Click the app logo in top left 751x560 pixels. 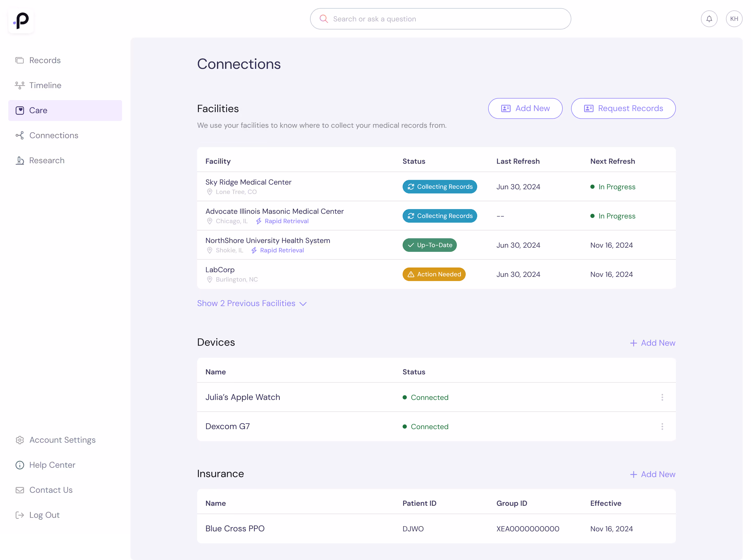tap(21, 21)
